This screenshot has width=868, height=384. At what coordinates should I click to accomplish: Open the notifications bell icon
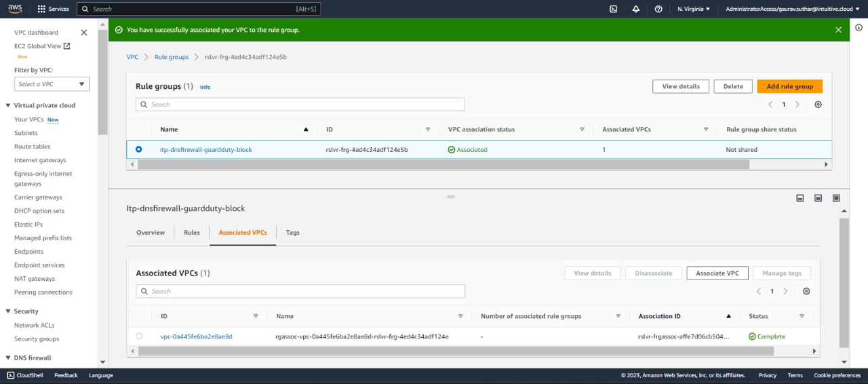[635, 9]
